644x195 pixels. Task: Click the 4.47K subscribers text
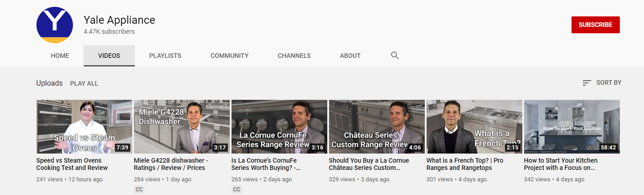pyautogui.click(x=109, y=32)
